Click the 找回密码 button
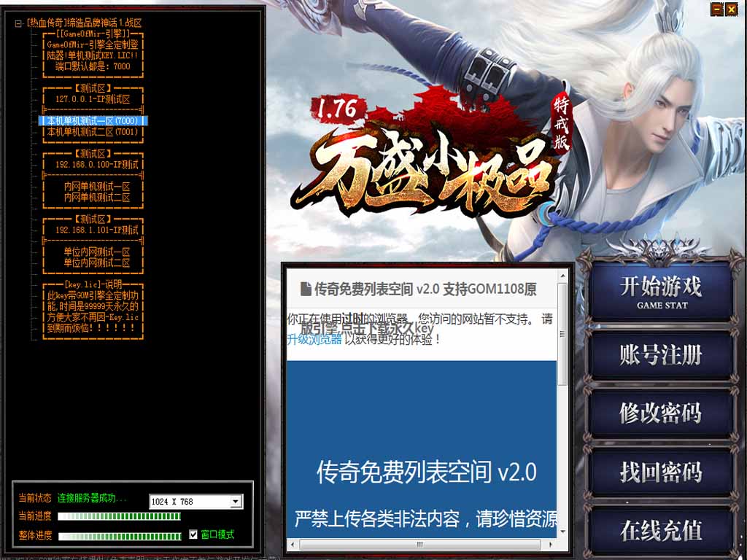The image size is (747, 560). (661, 472)
